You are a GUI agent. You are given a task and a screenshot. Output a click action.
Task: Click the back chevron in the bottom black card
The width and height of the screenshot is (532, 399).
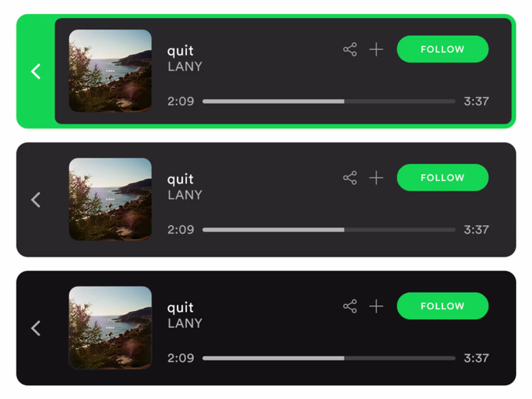pyautogui.click(x=35, y=328)
